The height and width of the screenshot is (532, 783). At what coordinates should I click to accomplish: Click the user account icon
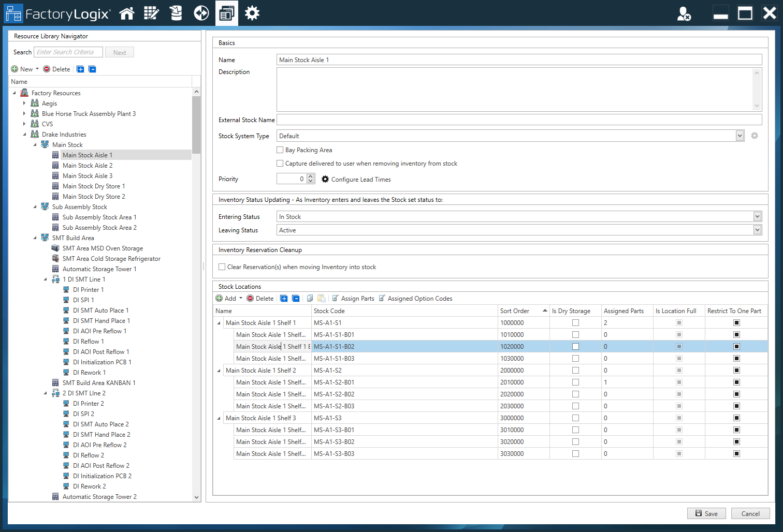(684, 14)
